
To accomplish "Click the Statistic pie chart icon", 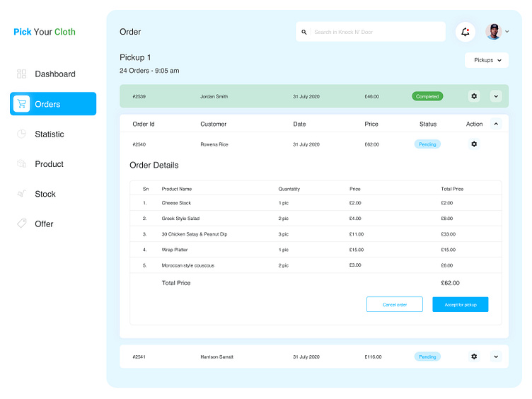I will point(21,134).
